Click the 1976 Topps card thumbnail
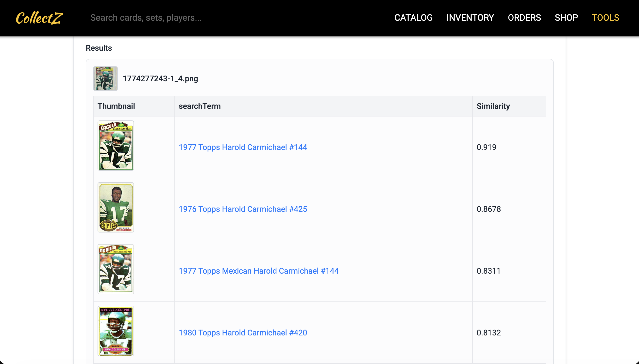Screen dimensions: 639x364 [116, 207]
